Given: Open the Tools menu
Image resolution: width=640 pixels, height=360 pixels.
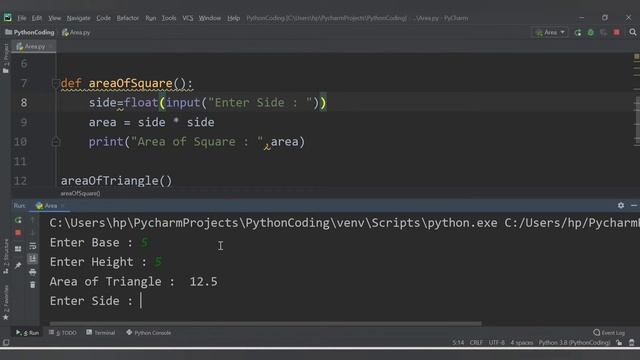Looking at the screenshot, I should [x=169, y=18].
